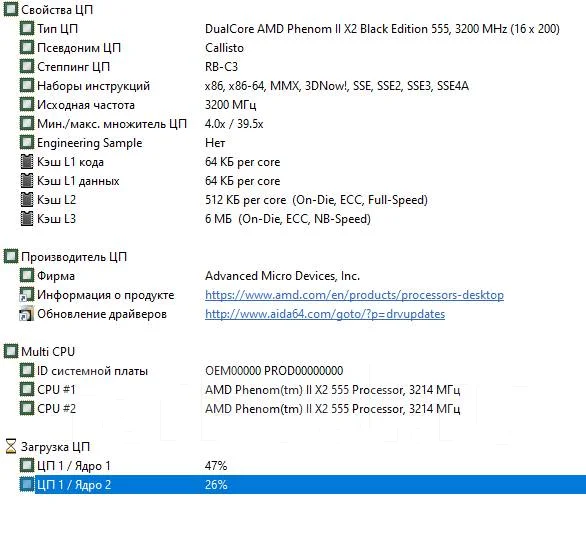Select the Степпинг ЦП label
Screen dimensions: 586x541
pyautogui.click(x=74, y=67)
